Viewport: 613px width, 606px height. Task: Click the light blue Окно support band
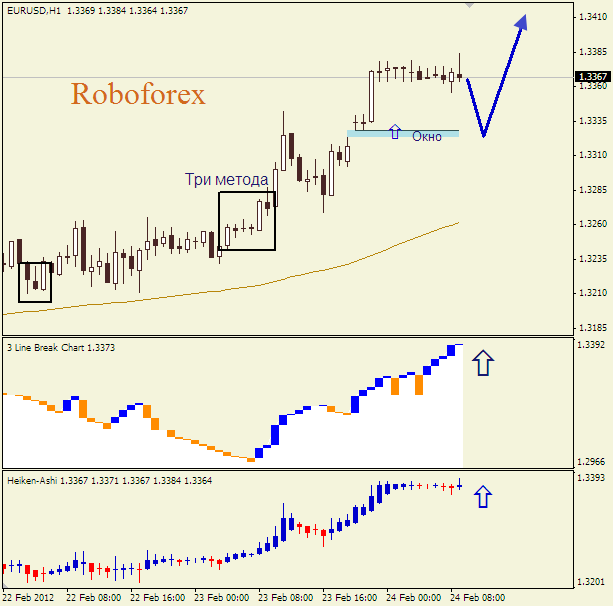click(370, 133)
